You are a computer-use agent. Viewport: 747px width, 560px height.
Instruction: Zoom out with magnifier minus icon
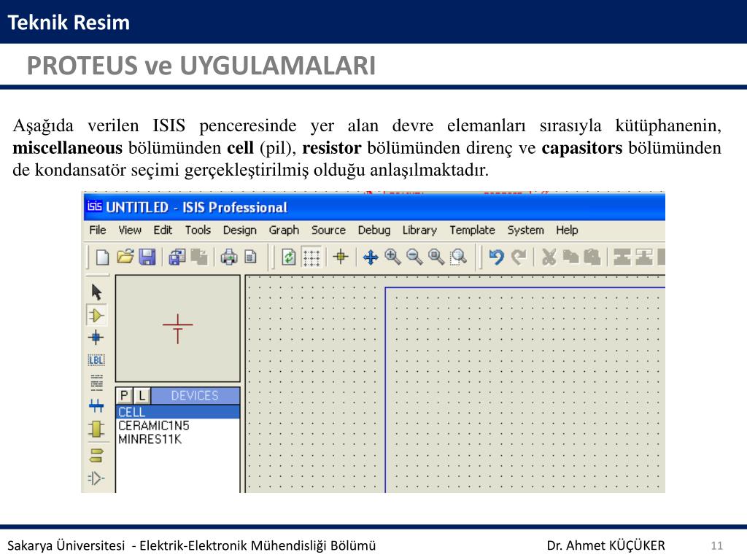click(414, 257)
